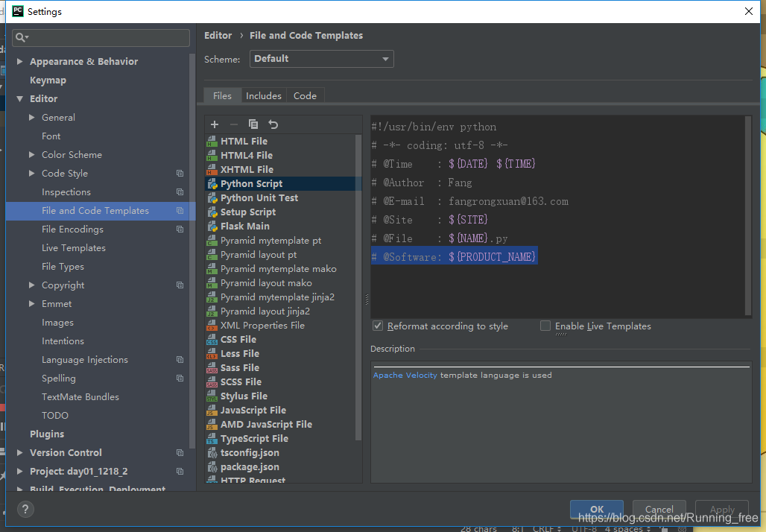Click the HTML File template icon
This screenshot has width=766, height=532.
tap(212, 141)
